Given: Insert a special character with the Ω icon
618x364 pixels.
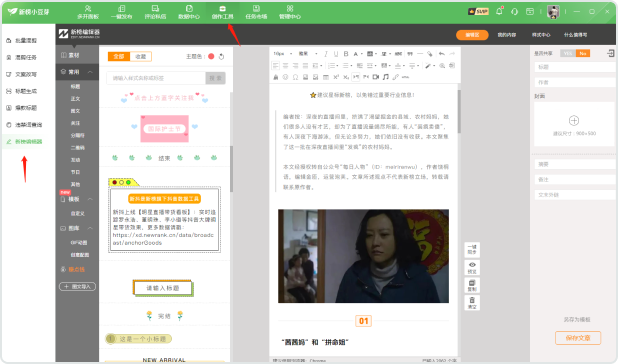Looking at the screenshot, I should click(295, 77).
